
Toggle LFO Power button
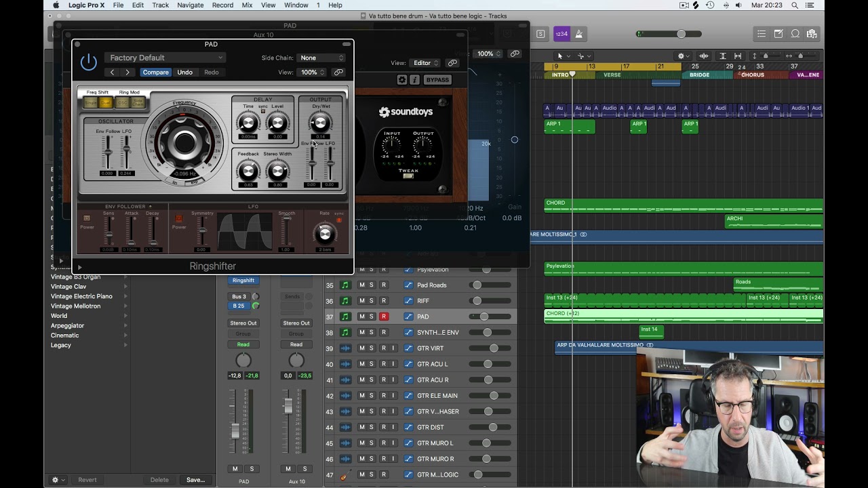tap(179, 218)
